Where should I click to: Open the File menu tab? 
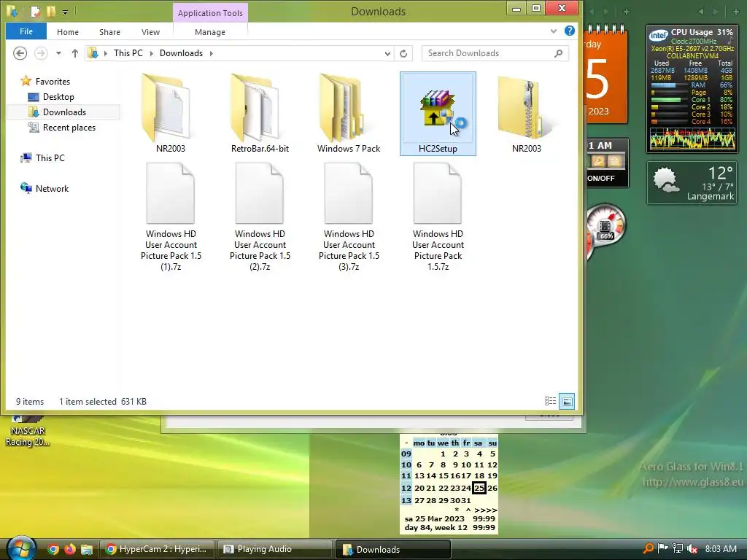click(x=26, y=31)
